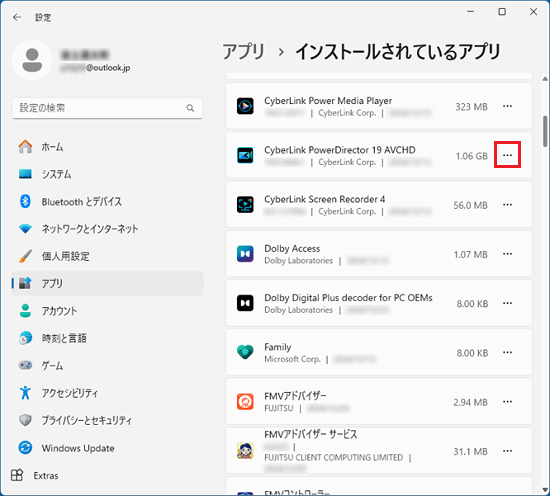This screenshot has width=550, height=496.
Task: Click the アプリ breadcrumb link
Action: coord(244,52)
